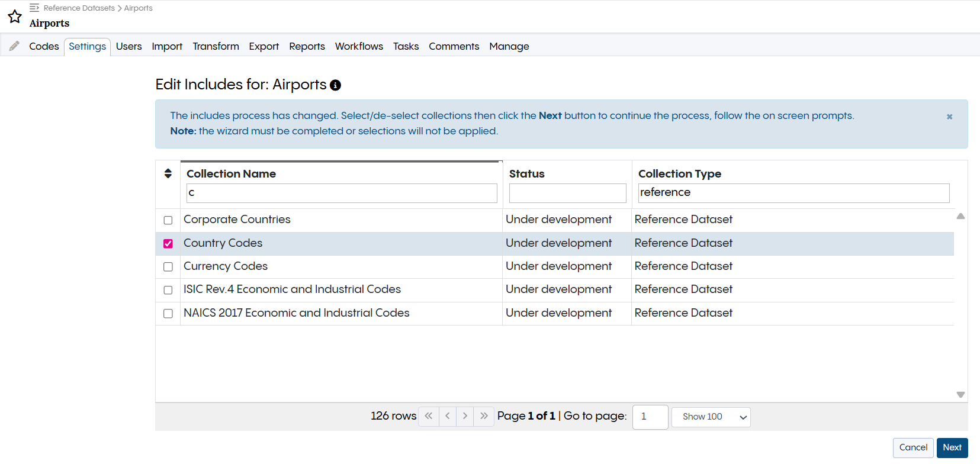Check the Corporate Countries checkbox
Image resolution: width=980 pixels, height=464 pixels.
click(168, 220)
